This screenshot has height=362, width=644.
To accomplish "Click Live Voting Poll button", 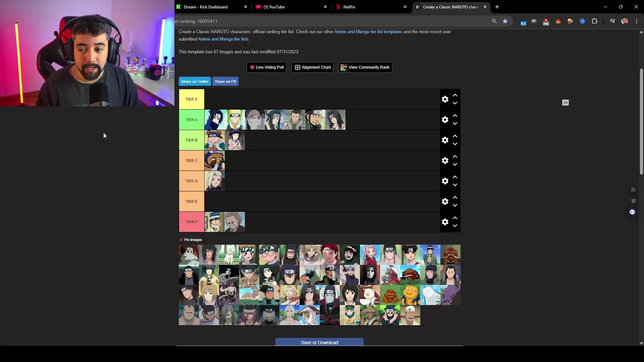I will pos(267,67).
